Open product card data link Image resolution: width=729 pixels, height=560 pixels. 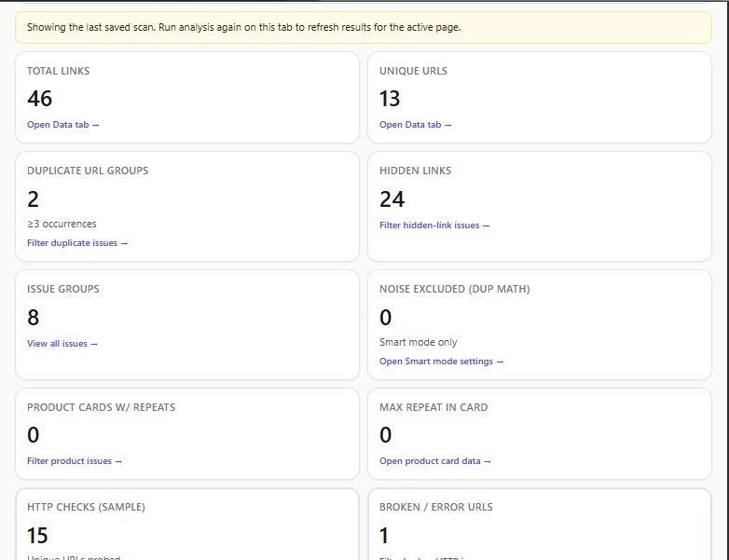coord(434,461)
